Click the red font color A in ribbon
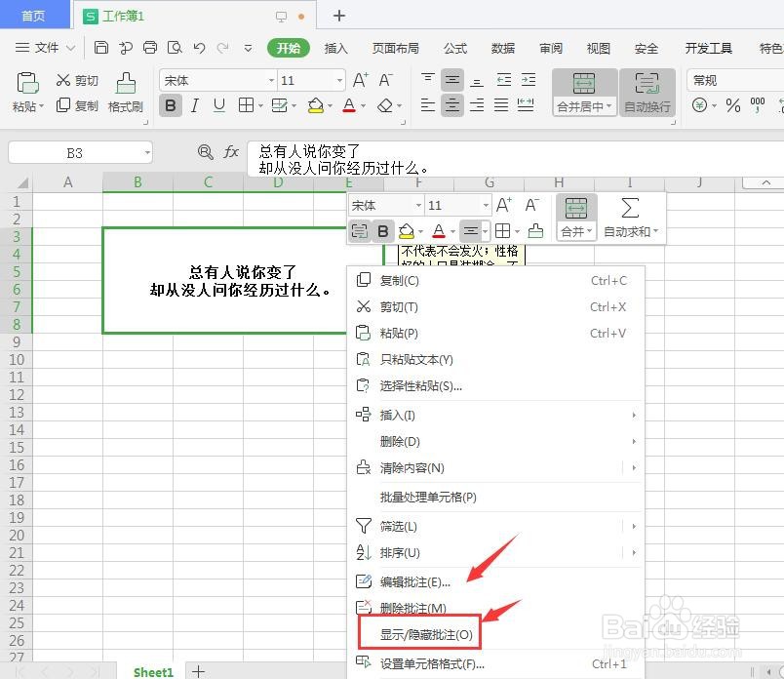The image size is (784, 679). click(x=349, y=105)
